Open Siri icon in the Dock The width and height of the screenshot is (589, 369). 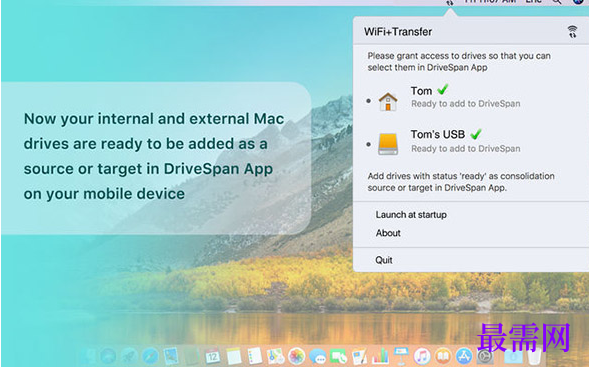(108, 356)
